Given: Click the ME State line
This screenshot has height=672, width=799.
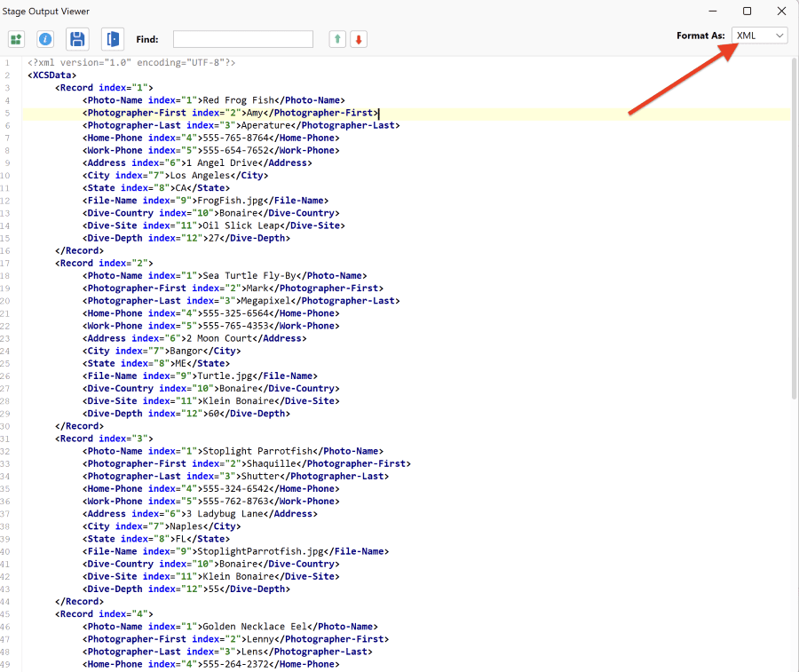Looking at the screenshot, I should [156, 363].
